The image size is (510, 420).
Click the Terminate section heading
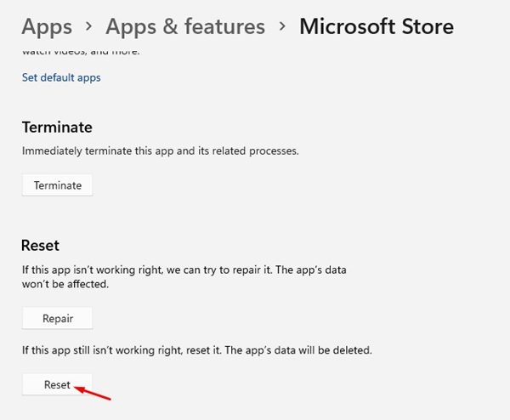pos(57,127)
